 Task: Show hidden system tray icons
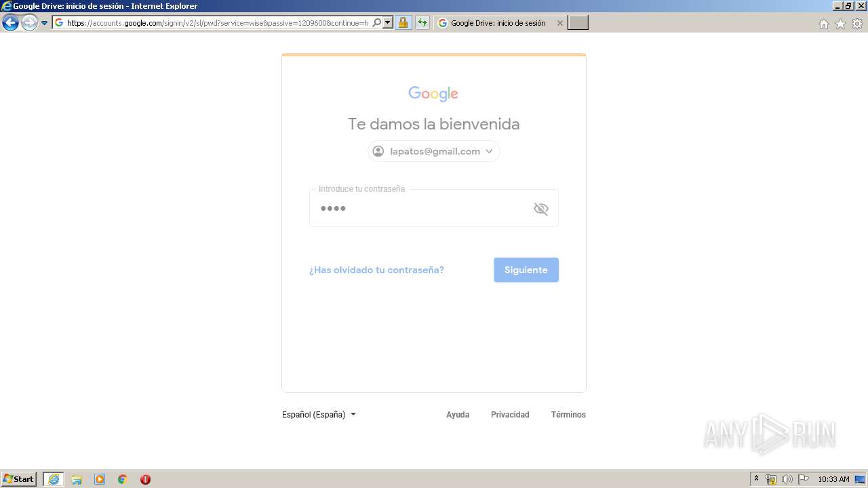click(x=756, y=479)
